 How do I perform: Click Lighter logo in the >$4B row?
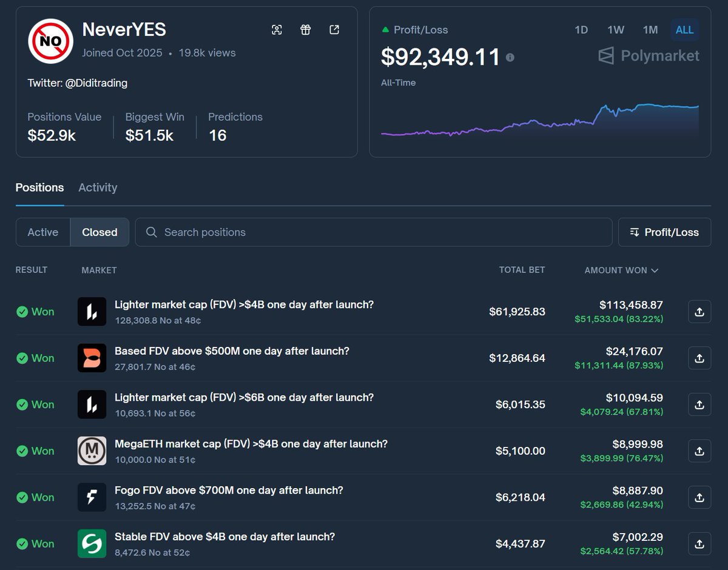pos(92,312)
